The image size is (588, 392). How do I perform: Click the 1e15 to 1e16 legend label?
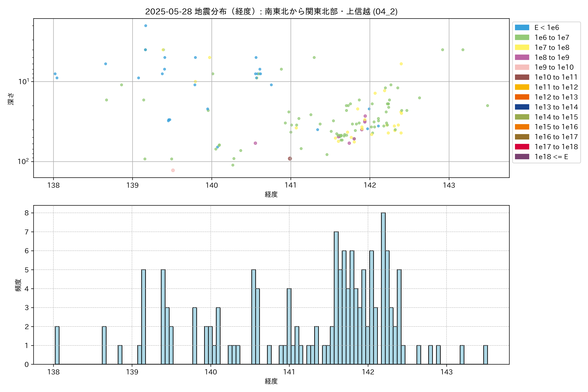coord(556,127)
